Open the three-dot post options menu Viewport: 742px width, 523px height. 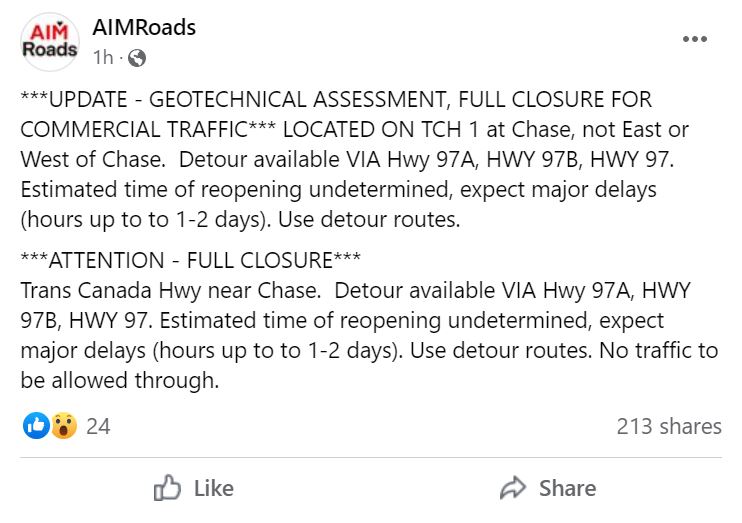(695, 39)
